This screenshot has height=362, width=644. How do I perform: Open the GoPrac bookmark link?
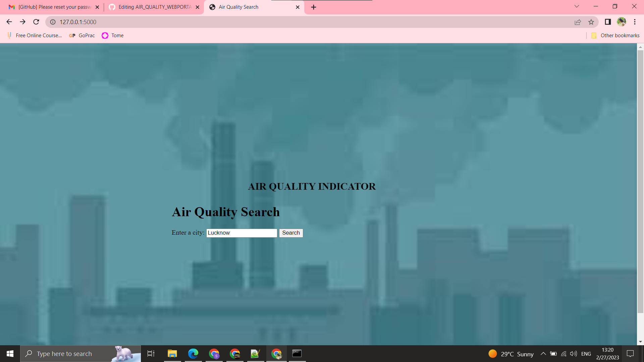82,35
